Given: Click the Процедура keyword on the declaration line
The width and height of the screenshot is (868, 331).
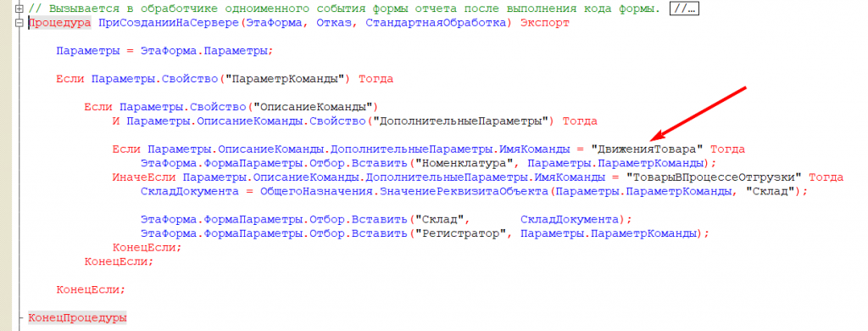Looking at the screenshot, I should click(x=60, y=23).
